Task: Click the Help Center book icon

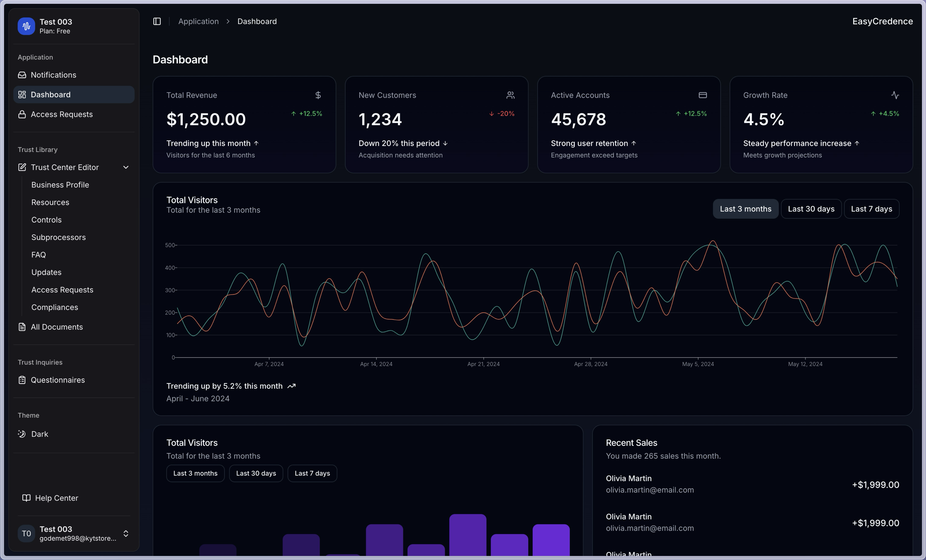Action: coord(26,498)
